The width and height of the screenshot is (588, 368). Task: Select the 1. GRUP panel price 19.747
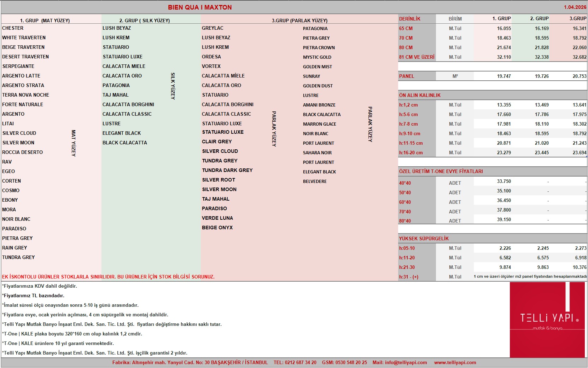point(504,76)
